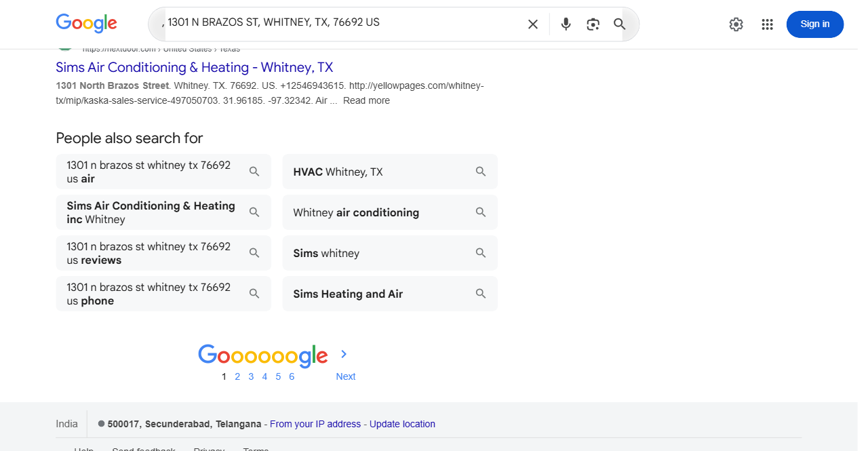The height and width of the screenshot is (451, 868).
Task: Click the Next page link
Action: pyautogui.click(x=346, y=376)
